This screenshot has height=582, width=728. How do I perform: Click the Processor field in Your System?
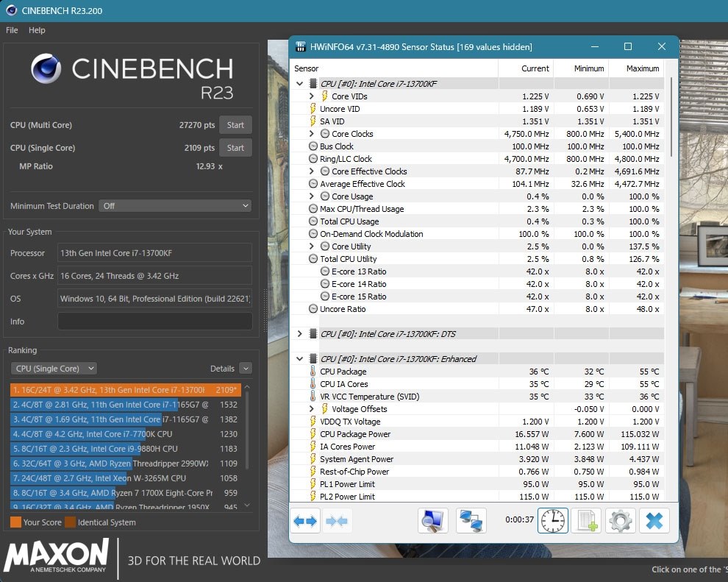click(154, 253)
